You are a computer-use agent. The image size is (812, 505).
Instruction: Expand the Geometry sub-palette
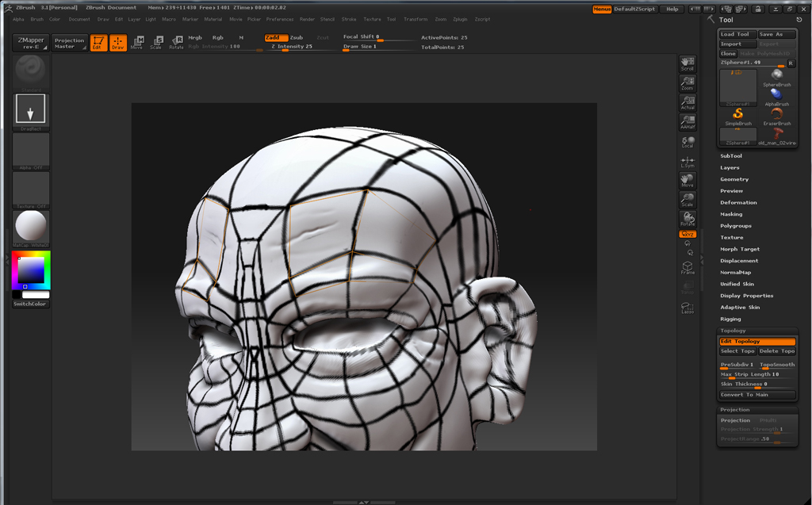click(x=734, y=179)
